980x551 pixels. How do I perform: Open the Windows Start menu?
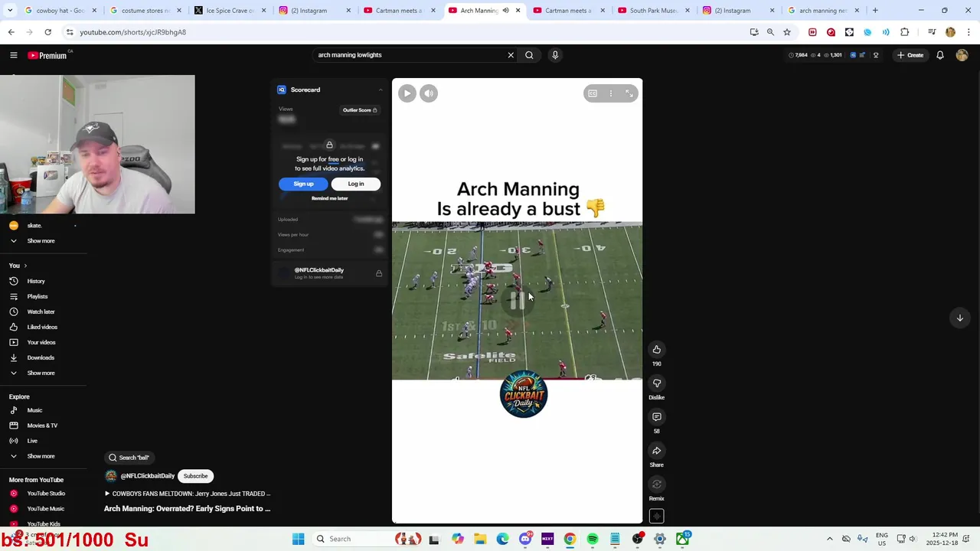click(x=298, y=539)
